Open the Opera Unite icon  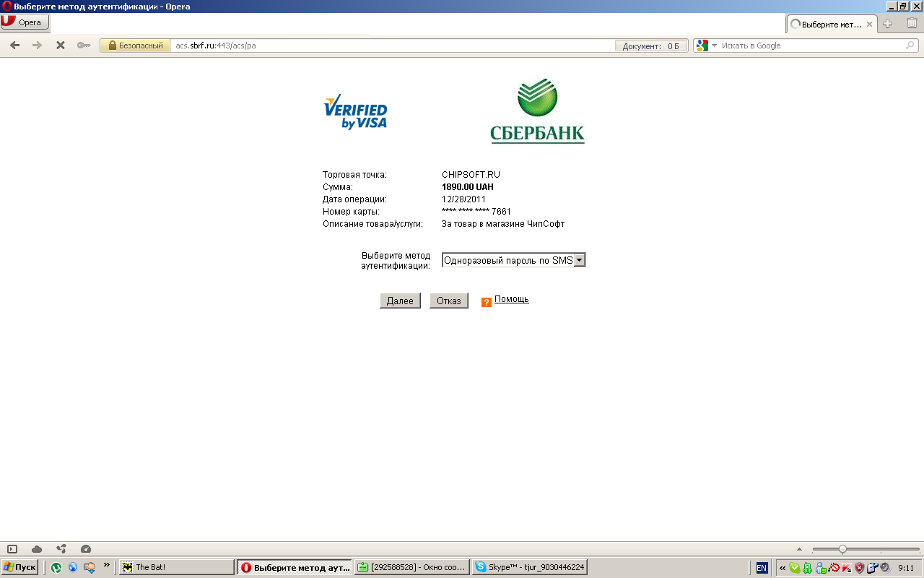tap(61, 549)
